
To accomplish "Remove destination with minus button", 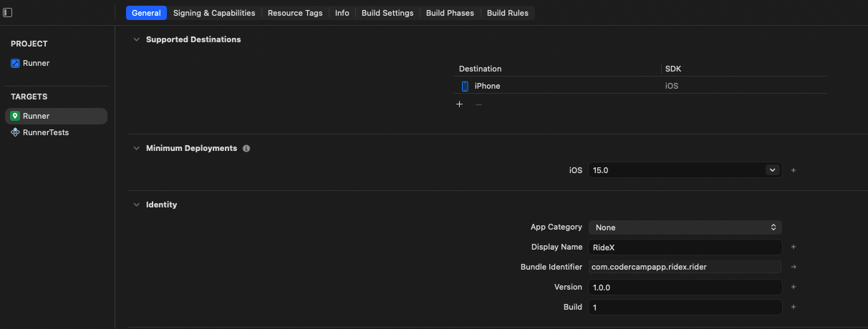I will tap(478, 104).
